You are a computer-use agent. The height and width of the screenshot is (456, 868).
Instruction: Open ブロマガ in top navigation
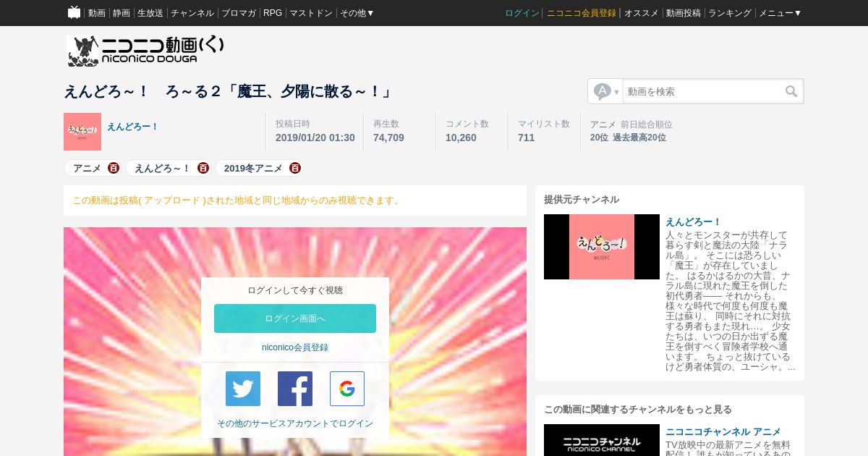point(239,13)
